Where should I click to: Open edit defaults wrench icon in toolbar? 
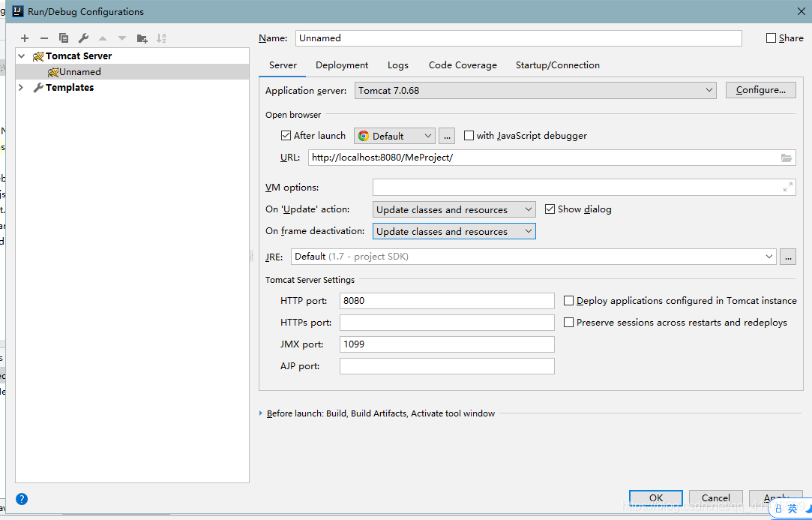pos(83,38)
